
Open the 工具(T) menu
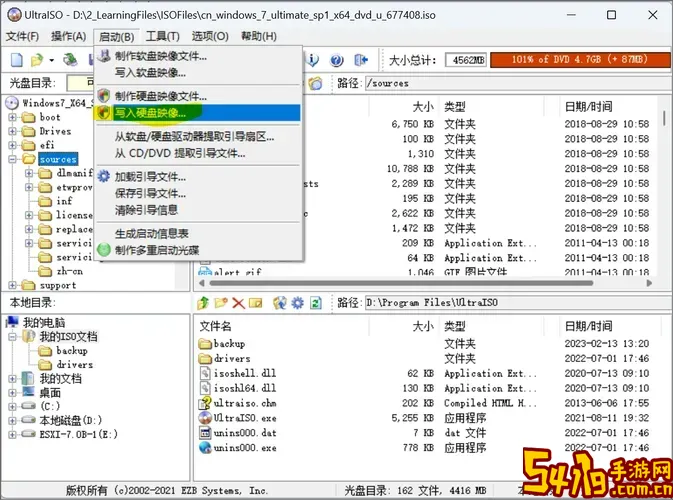pos(162,36)
